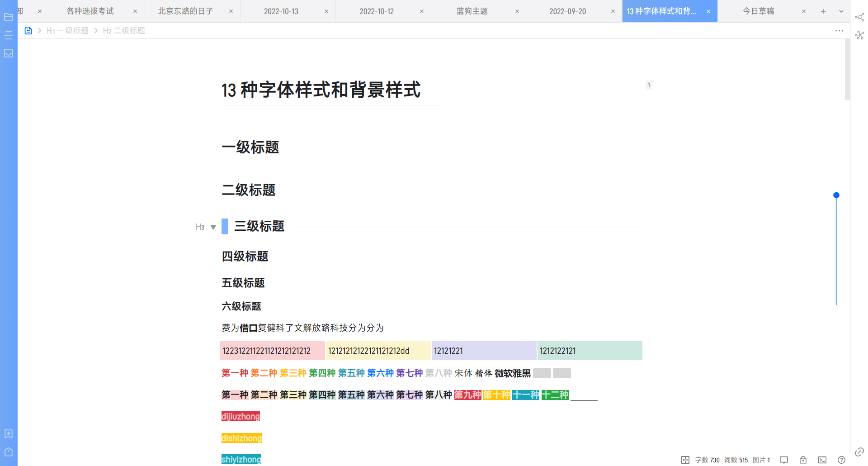This screenshot has height=466, width=868.
Task: Click the green-background 十二种 text
Action: [555, 395]
